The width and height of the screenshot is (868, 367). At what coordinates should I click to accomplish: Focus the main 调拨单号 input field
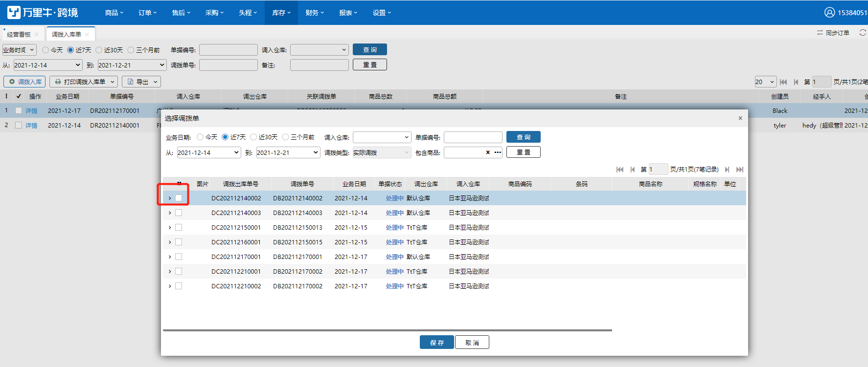point(228,65)
